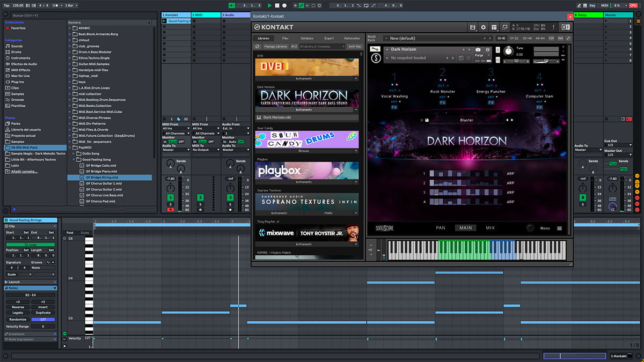
Task: Click the Ableton record button
Action: [x=284, y=5]
